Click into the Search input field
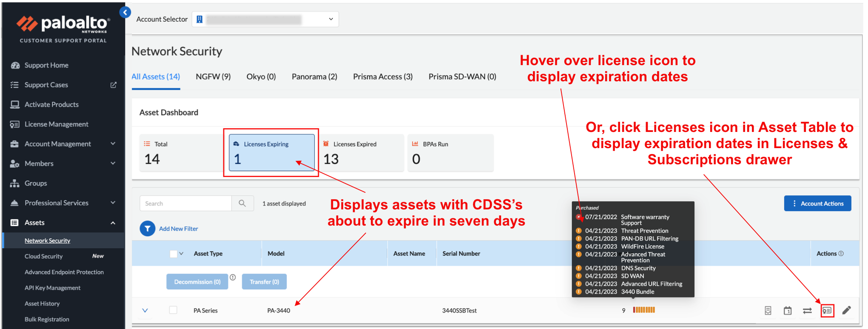This screenshot has height=329, width=868. tap(185, 203)
